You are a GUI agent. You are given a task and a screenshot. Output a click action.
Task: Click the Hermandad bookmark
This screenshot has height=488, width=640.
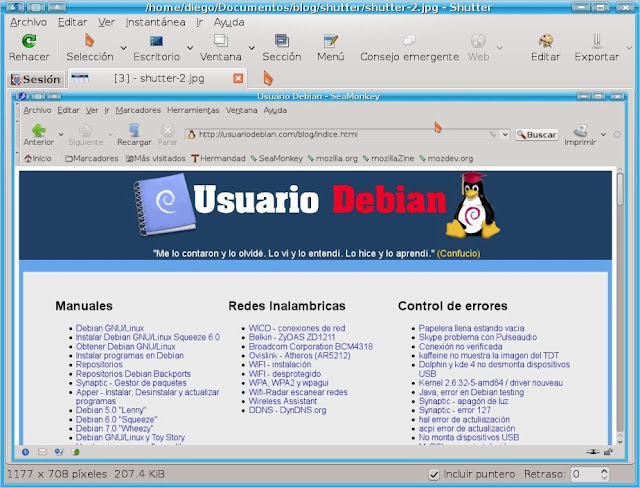[218, 158]
